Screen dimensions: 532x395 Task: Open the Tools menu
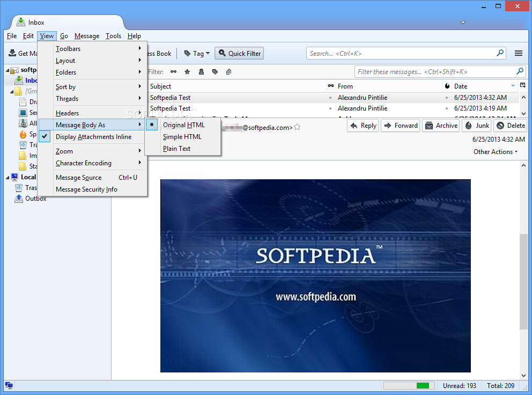113,36
